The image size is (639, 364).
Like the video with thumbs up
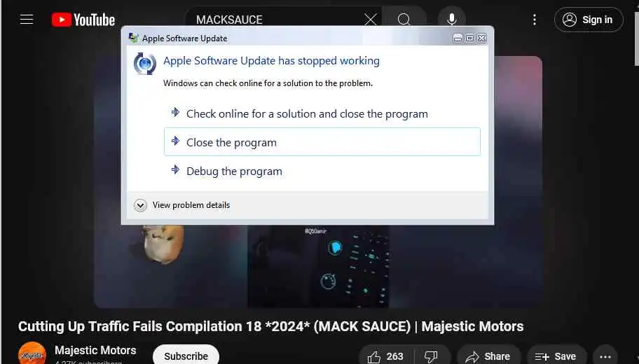tap(385, 356)
